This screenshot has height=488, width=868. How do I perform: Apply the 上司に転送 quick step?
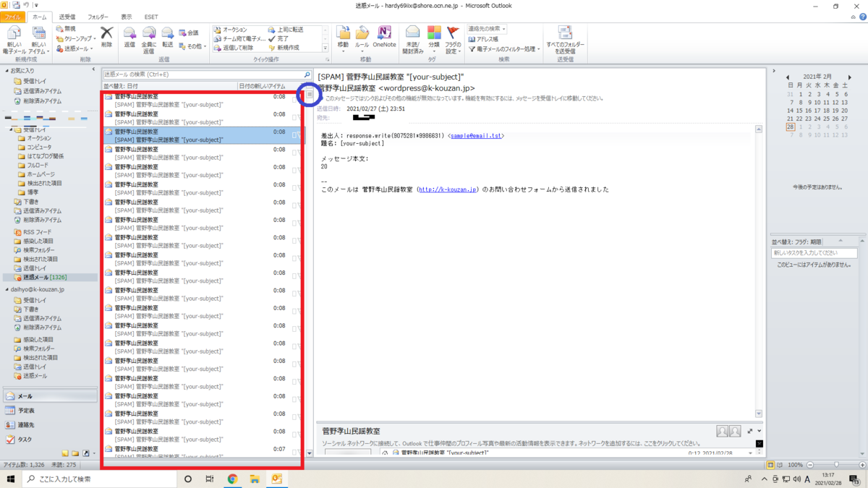[286, 30]
